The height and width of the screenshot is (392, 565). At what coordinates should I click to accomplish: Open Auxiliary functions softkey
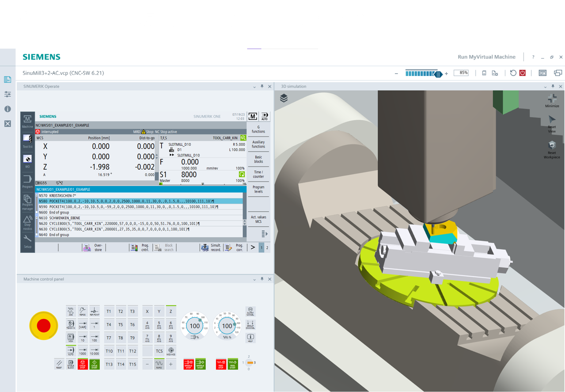[258, 144]
